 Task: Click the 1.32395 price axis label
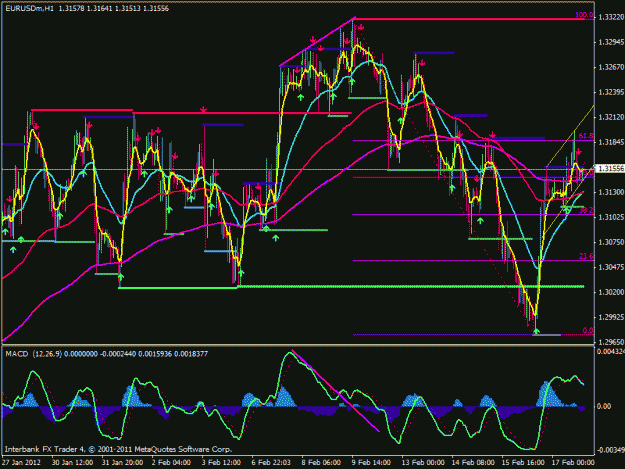(x=611, y=92)
